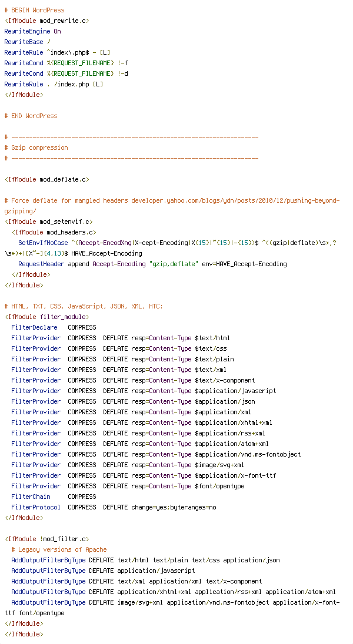This screenshot has height=644, width=353.
Task: Click 'RewriteRule . /index.php [L]' line
Action: pyautogui.click(x=54, y=84)
